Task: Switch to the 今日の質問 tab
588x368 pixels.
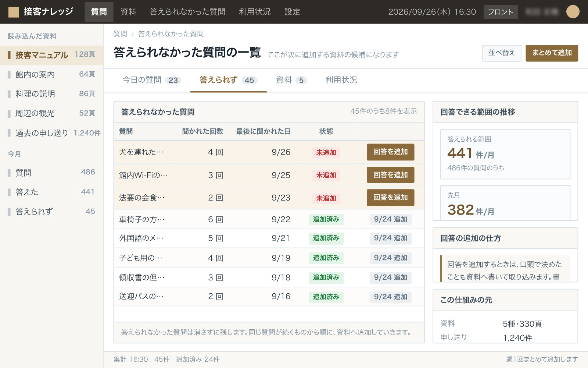Action: [151, 80]
